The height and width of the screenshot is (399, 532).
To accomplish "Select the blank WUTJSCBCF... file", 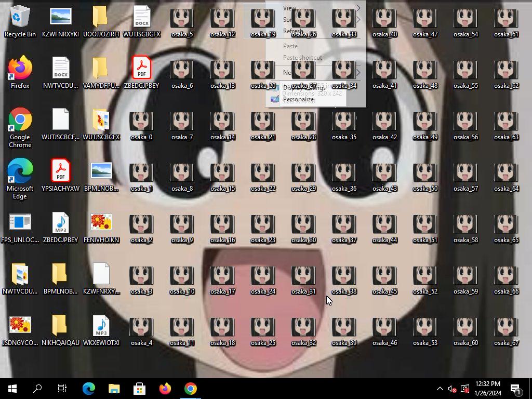I will 60,124.
